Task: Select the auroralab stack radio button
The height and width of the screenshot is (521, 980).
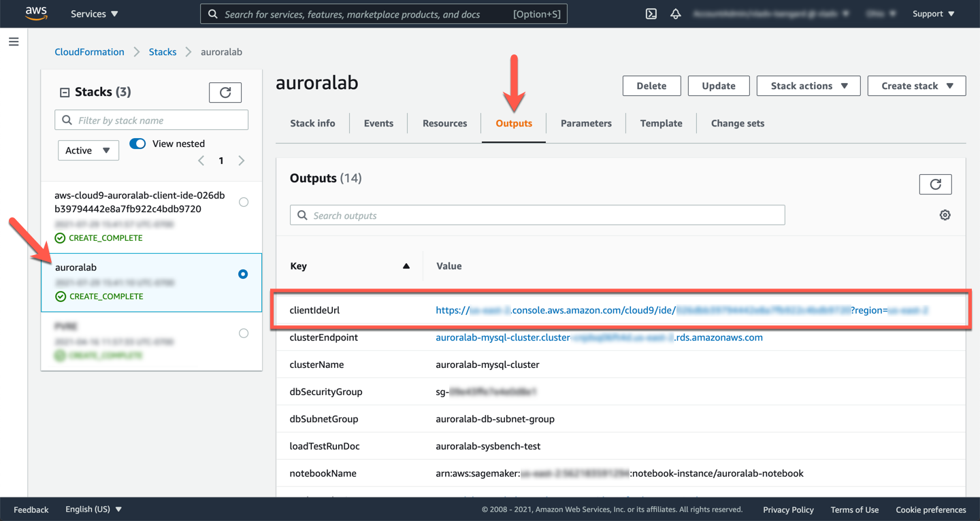Action: [243, 274]
